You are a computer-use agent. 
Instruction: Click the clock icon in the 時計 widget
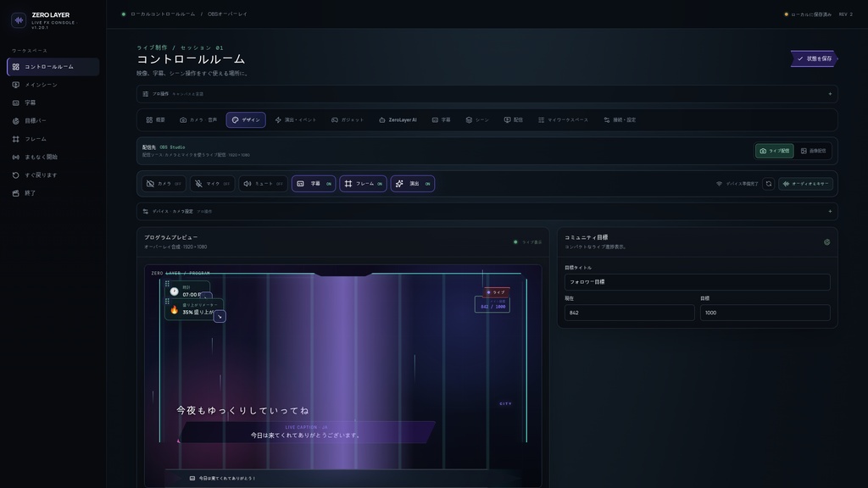(x=175, y=291)
